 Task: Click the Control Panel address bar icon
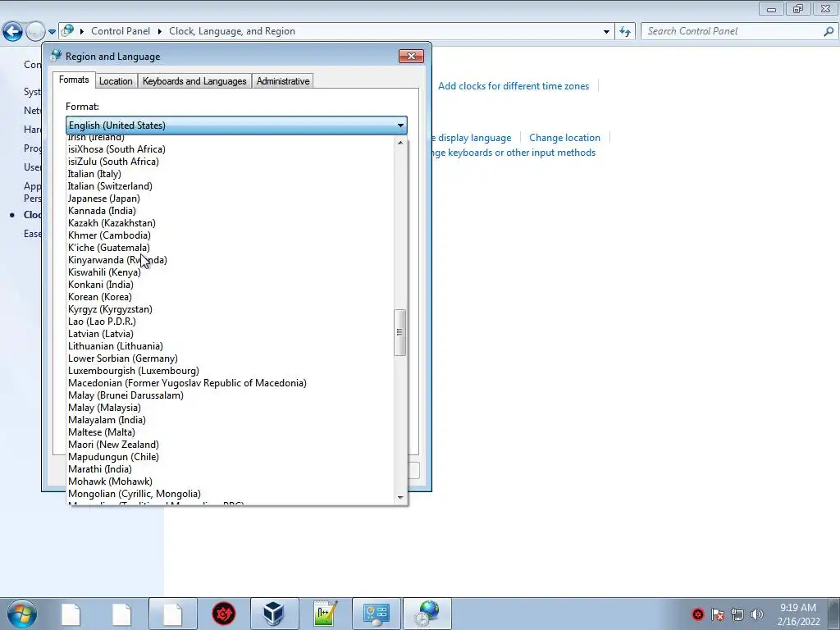pyautogui.click(x=67, y=30)
